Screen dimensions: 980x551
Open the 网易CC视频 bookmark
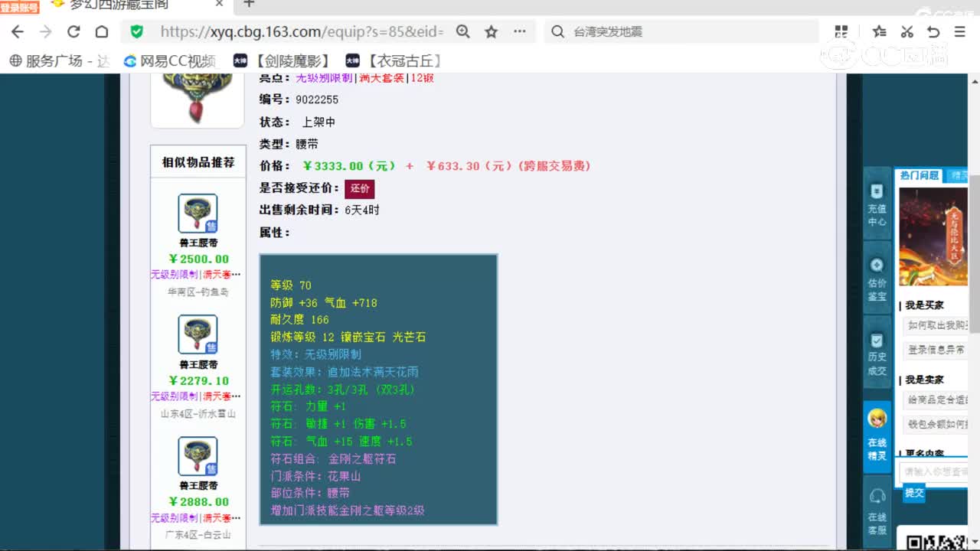(170, 61)
